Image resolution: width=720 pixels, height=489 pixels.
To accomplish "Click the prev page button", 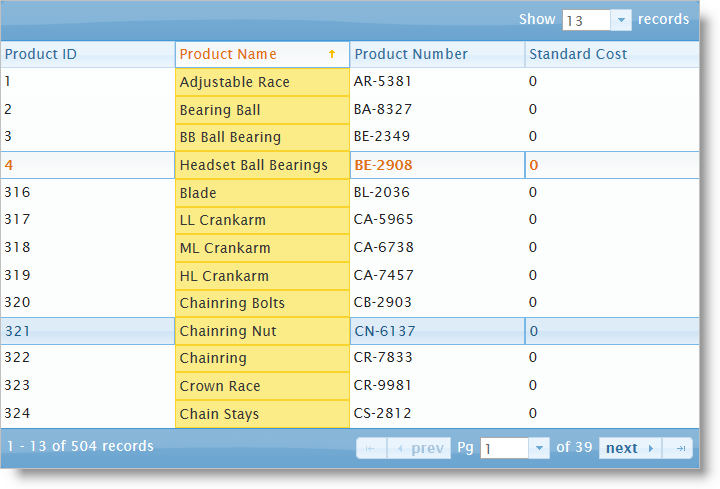I will (x=420, y=448).
